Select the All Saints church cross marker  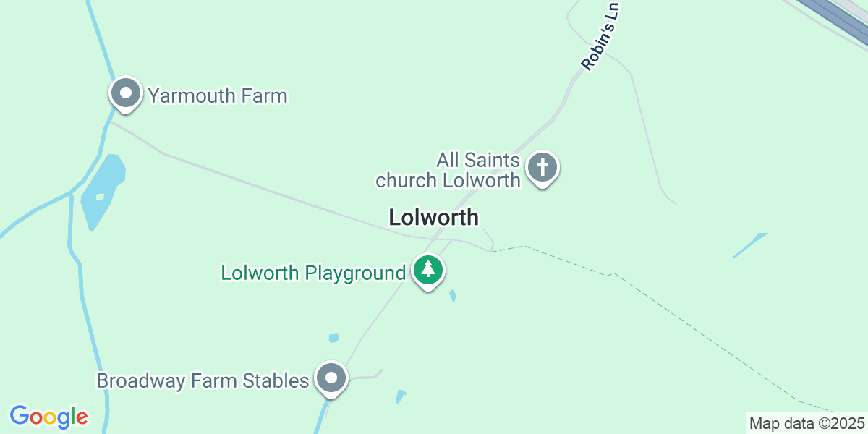pos(542,169)
